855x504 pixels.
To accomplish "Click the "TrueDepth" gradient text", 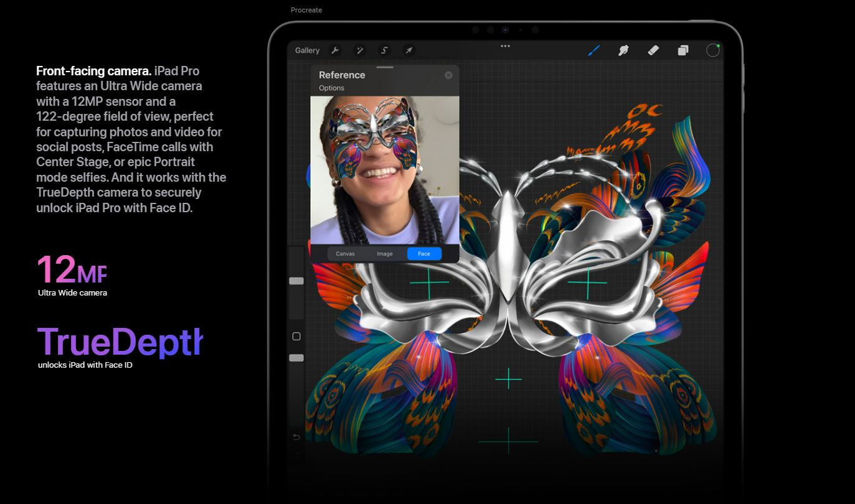I will (120, 342).
